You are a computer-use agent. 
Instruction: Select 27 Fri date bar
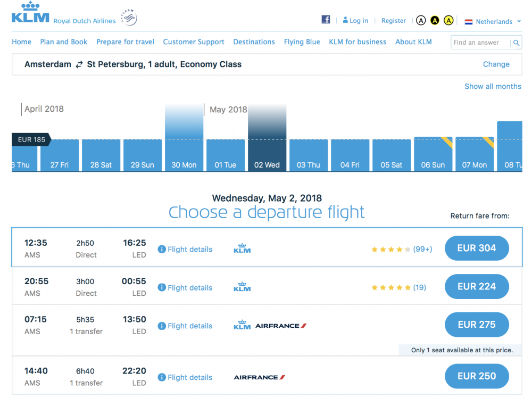click(60, 155)
